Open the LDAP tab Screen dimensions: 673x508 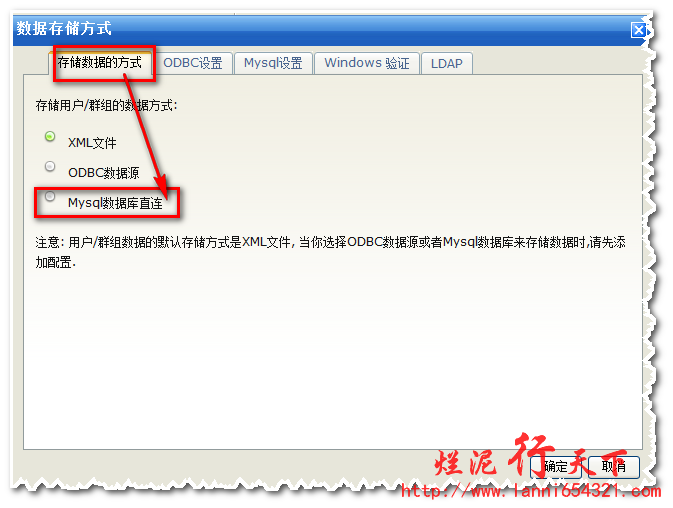447,63
